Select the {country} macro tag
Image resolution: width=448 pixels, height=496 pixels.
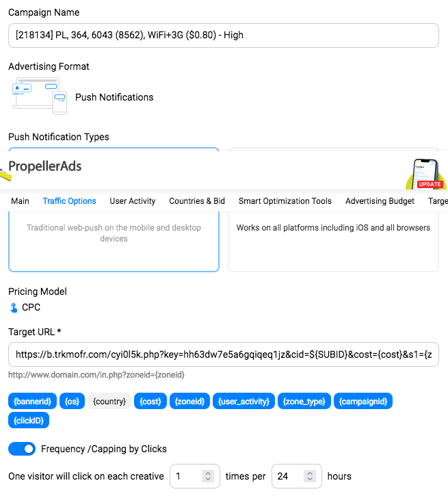click(109, 401)
